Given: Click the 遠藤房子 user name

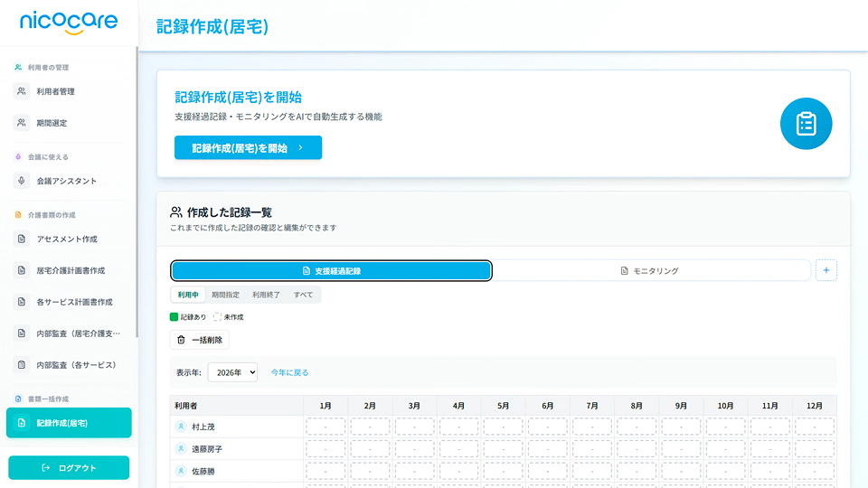Looking at the screenshot, I should click(207, 449).
